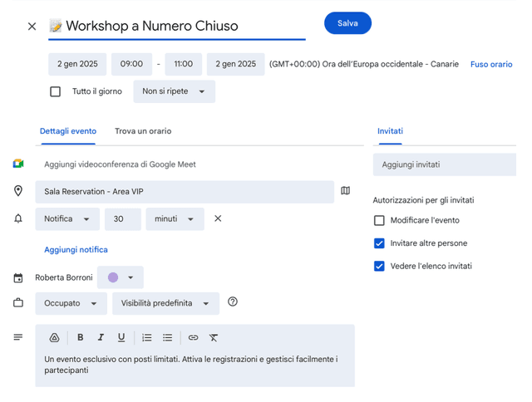This screenshot has height=402, width=532.
Task: Uncheck Invitare altre persone permission
Action: pyautogui.click(x=380, y=243)
